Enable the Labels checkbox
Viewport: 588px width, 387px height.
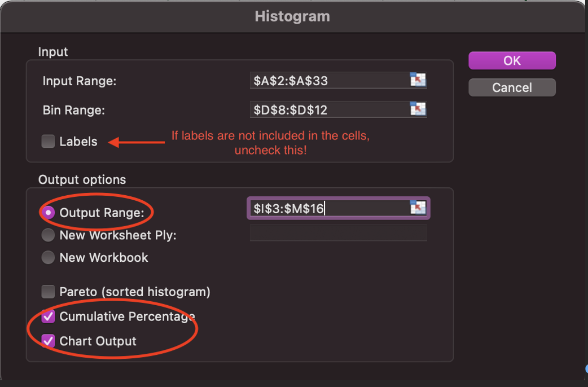click(49, 142)
